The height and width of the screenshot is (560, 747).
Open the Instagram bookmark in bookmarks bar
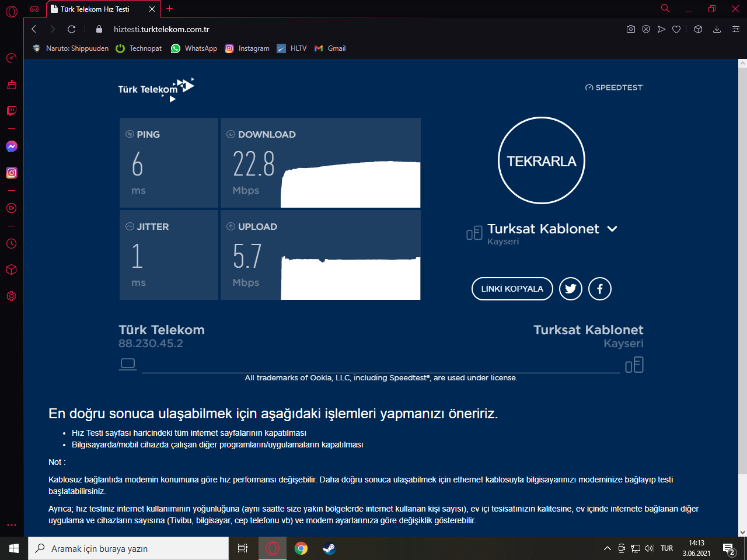(x=247, y=48)
